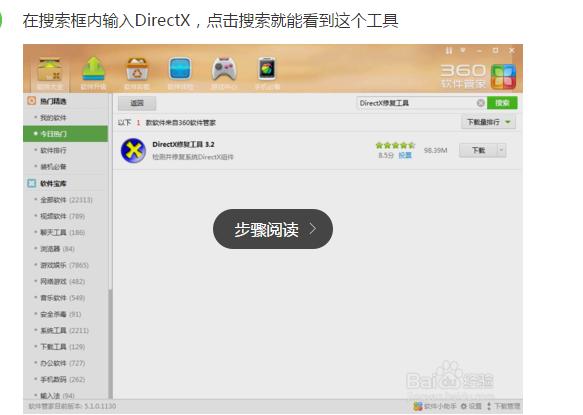The width and height of the screenshot is (583, 415).
Task: Open the skin icon in title bar
Action: [x=449, y=51]
